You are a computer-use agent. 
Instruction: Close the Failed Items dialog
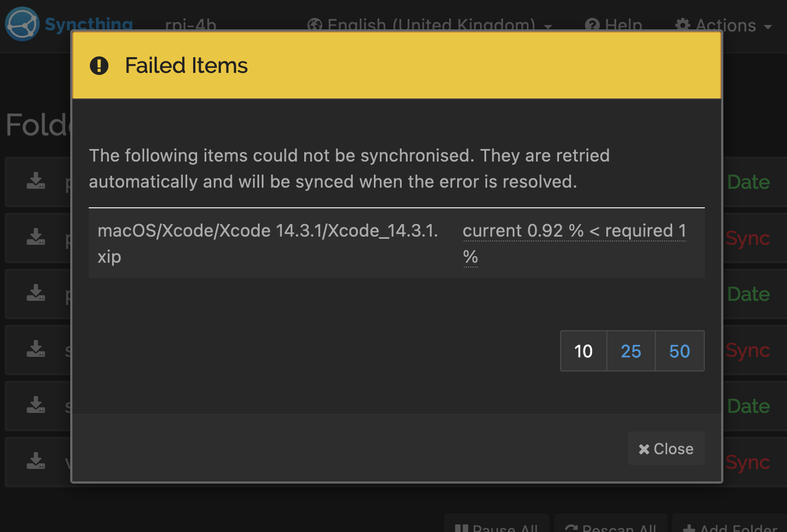pyautogui.click(x=666, y=449)
